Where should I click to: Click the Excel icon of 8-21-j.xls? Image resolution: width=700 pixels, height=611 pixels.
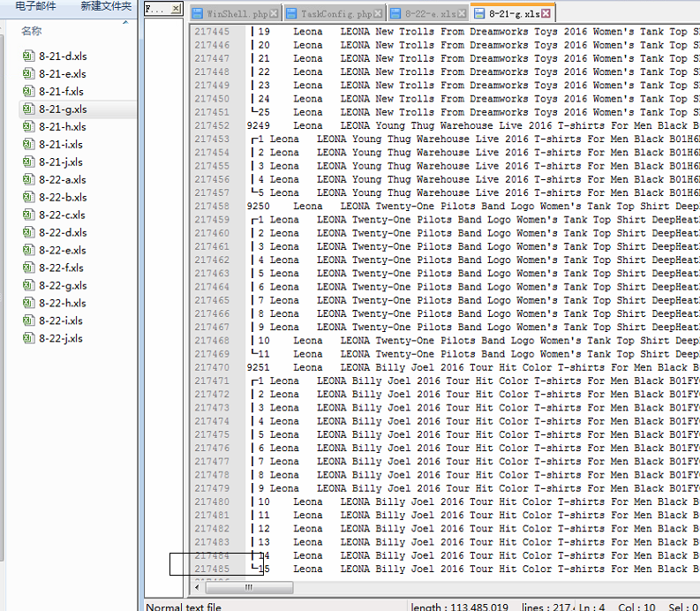28,162
